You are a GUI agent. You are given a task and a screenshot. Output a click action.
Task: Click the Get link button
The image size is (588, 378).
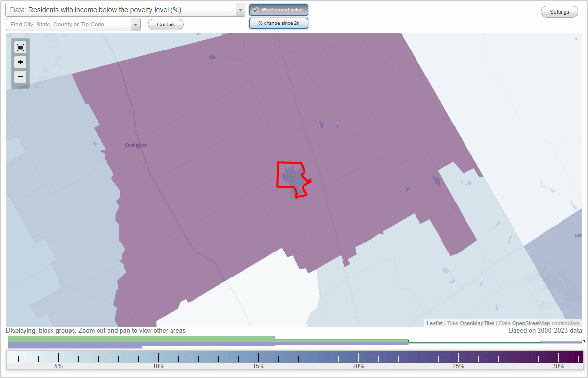click(166, 24)
